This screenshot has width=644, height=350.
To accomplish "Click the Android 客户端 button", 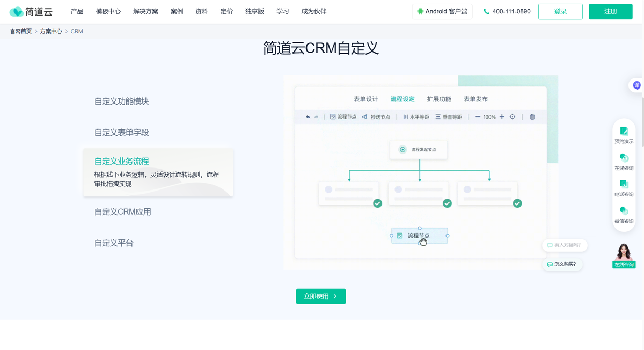I will pos(442,11).
